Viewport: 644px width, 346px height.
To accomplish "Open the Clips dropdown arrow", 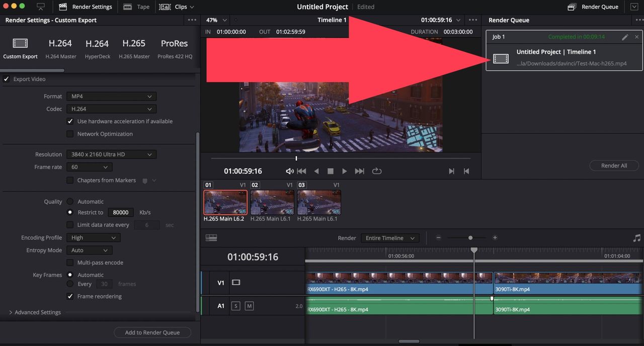I will pyautogui.click(x=192, y=7).
